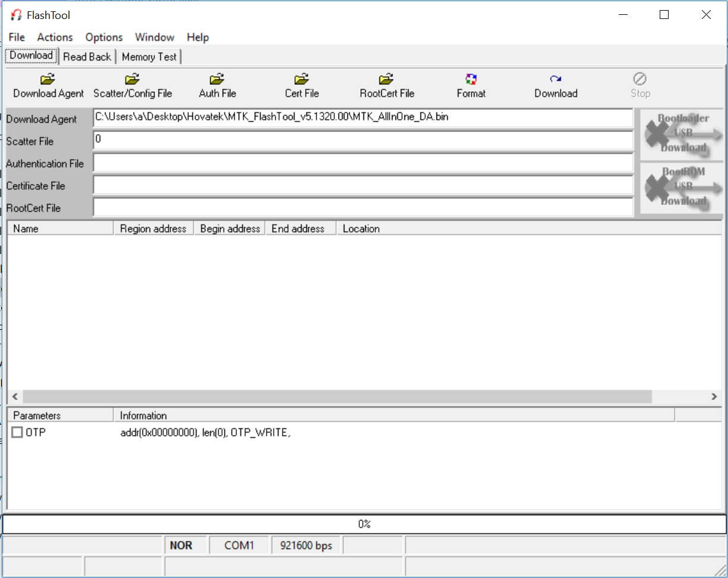
Task: Expand the Options menu
Action: [104, 37]
